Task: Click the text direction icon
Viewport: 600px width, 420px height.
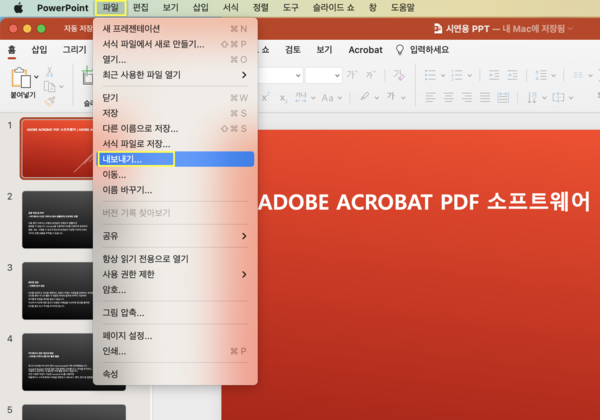Action: coord(532,98)
